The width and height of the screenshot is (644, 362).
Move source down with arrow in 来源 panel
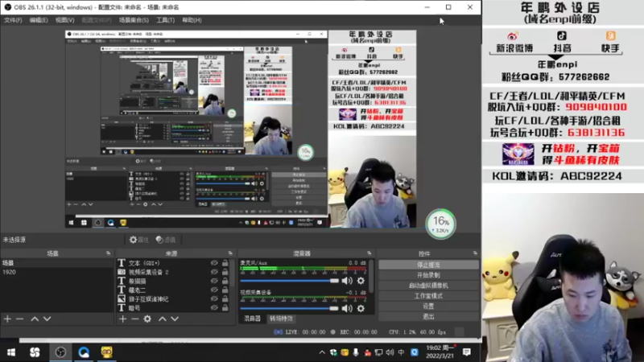tap(175, 319)
